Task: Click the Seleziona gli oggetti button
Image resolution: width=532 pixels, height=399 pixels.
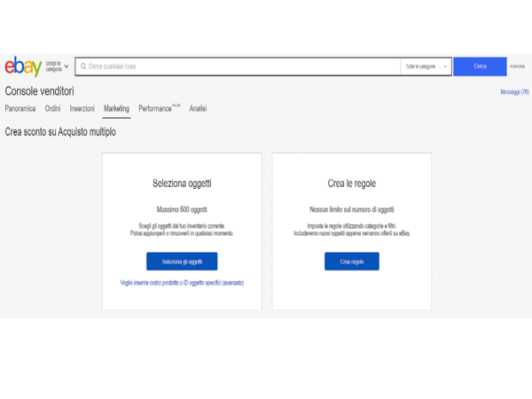Action: [x=182, y=262]
